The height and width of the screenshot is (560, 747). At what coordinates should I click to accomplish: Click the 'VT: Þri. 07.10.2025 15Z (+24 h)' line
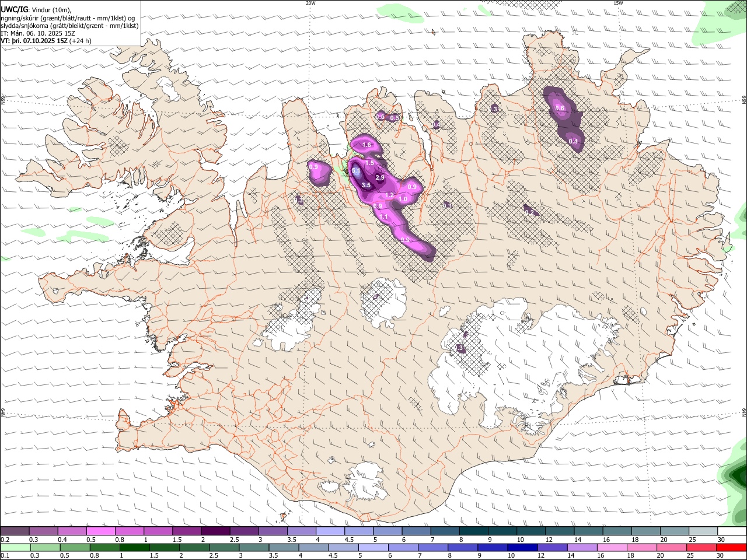coord(46,41)
